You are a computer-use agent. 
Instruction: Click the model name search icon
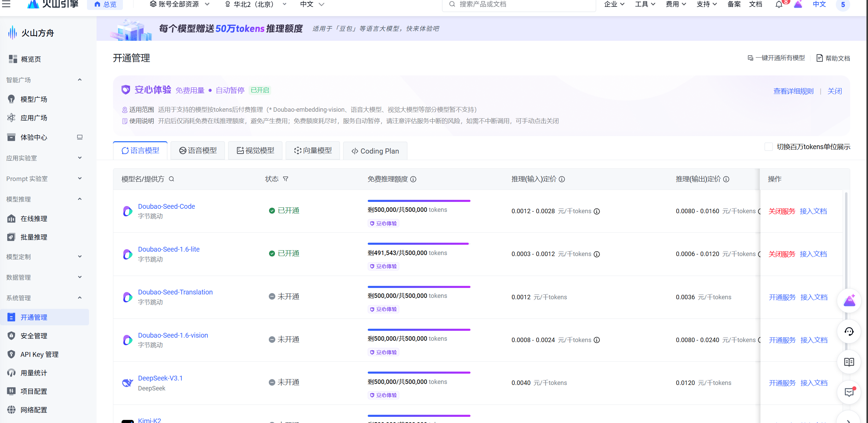click(x=172, y=179)
